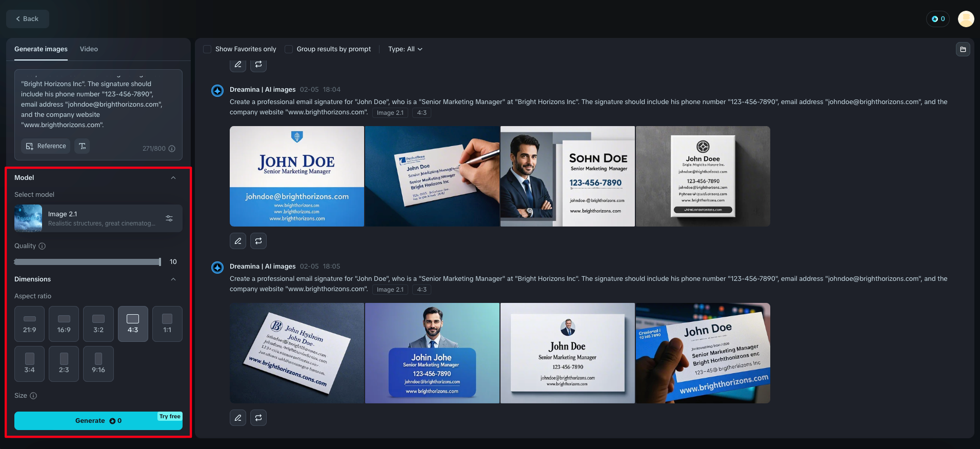Regenerate the 18:05 result images
This screenshot has width=980, height=449.
258,418
